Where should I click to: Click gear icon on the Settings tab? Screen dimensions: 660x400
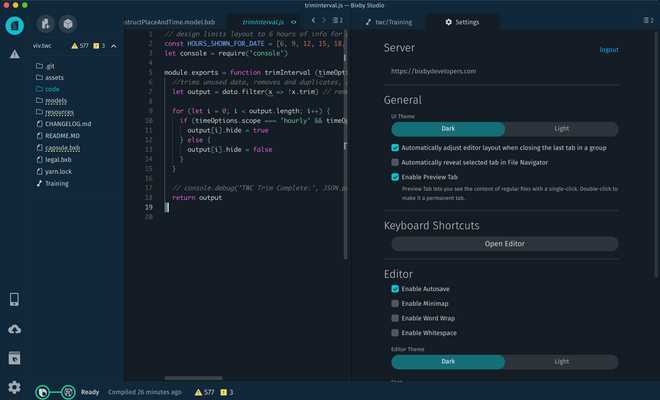point(449,22)
